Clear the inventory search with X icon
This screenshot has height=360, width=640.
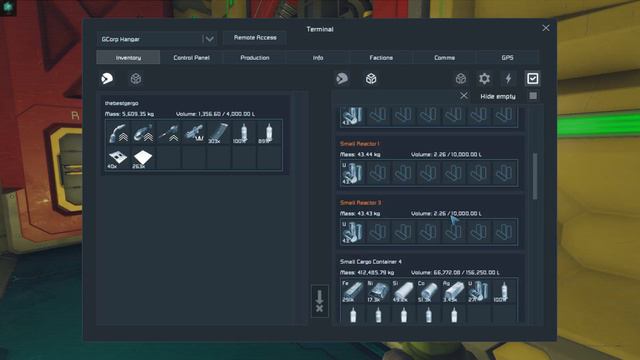pyautogui.click(x=464, y=96)
